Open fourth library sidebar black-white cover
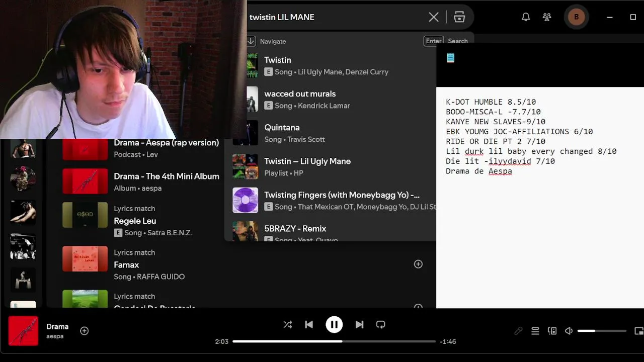The height and width of the screenshot is (362, 644). (23, 246)
